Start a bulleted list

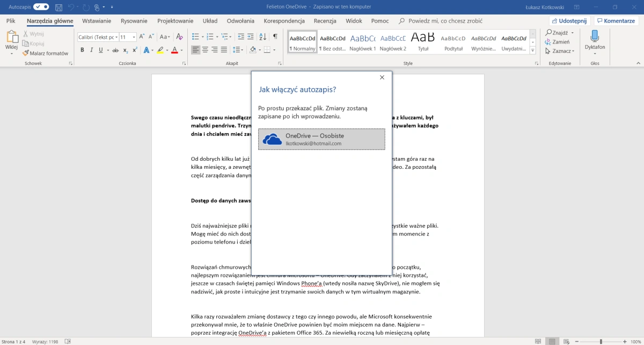click(195, 37)
